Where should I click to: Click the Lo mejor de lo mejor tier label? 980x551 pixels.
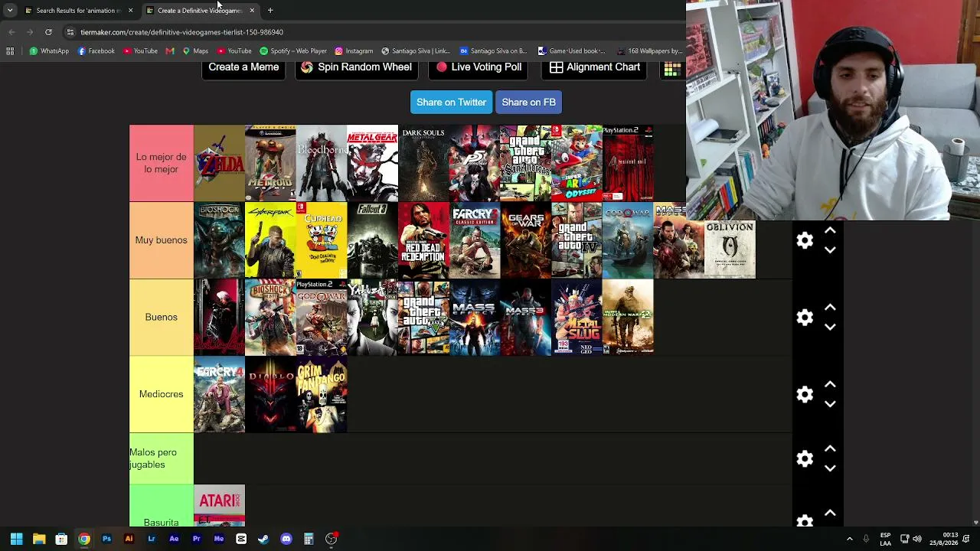tap(161, 163)
